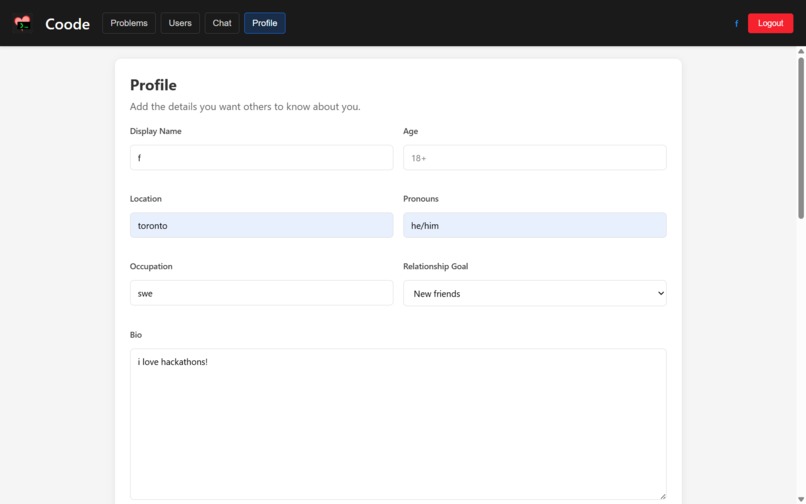806x504 pixels.
Task: Open the Problems nav tab
Action: (x=129, y=23)
